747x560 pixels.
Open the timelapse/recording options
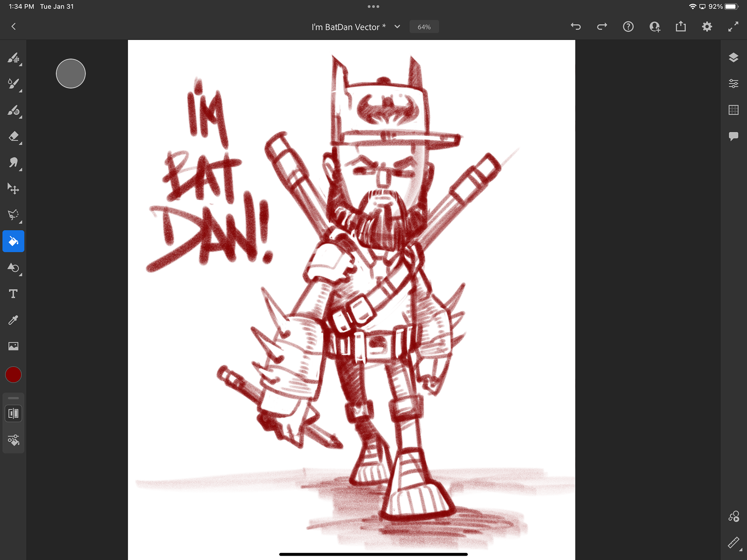[733, 516]
